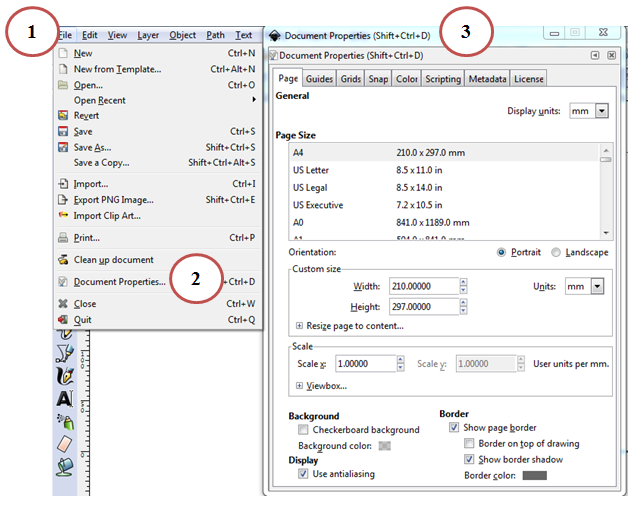
Task: Click the Save disk icon in File menu
Action: coord(63,131)
